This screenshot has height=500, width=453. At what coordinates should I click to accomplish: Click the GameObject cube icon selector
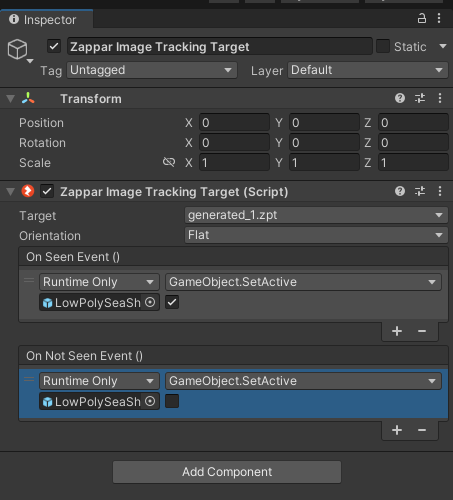pyautogui.click(x=20, y=50)
